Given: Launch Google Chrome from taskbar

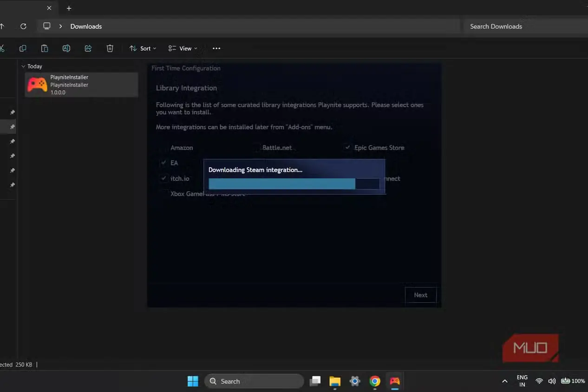Looking at the screenshot, I should [375, 381].
